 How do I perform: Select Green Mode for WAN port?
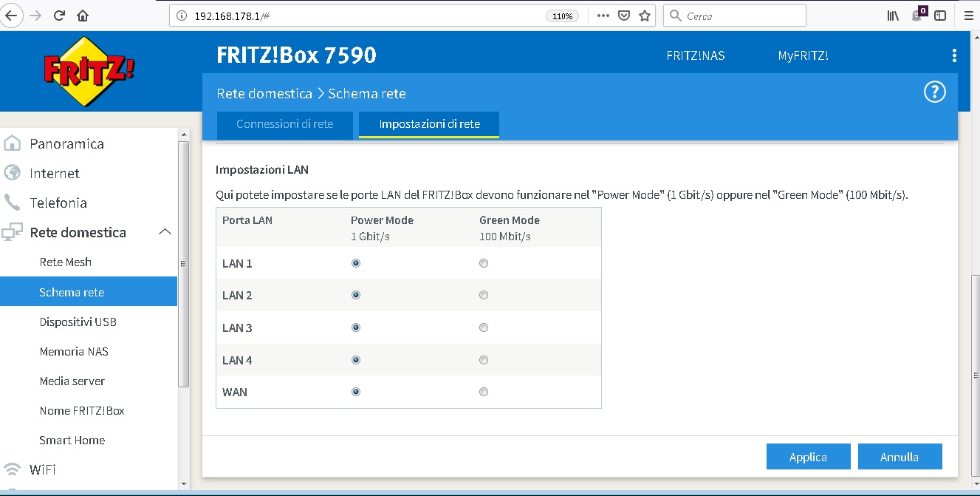click(x=484, y=392)
